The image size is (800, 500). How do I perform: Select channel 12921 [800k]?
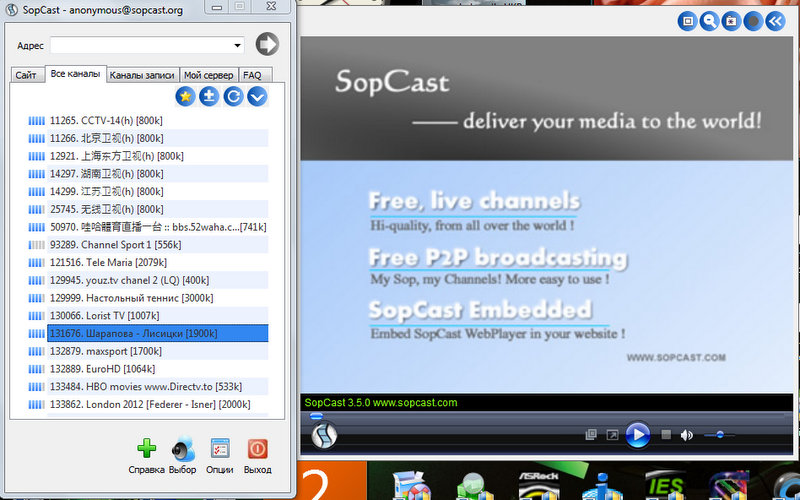point(158,156)
